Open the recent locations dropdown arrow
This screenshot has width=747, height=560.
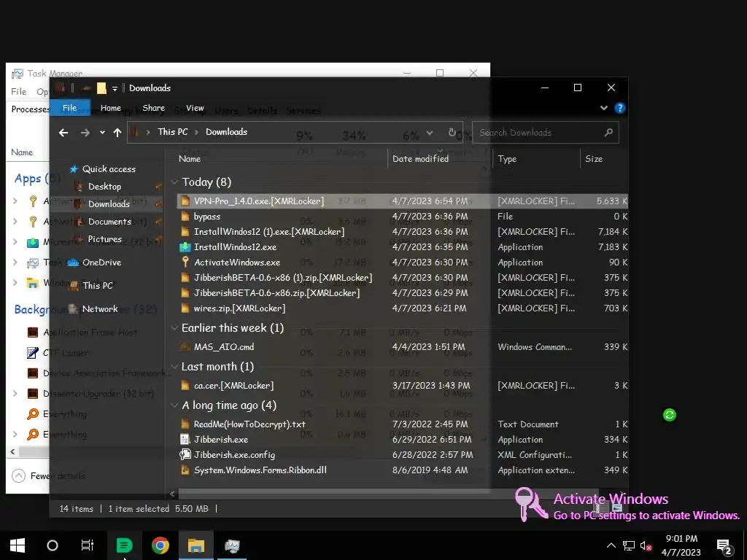tap(102, 133)
